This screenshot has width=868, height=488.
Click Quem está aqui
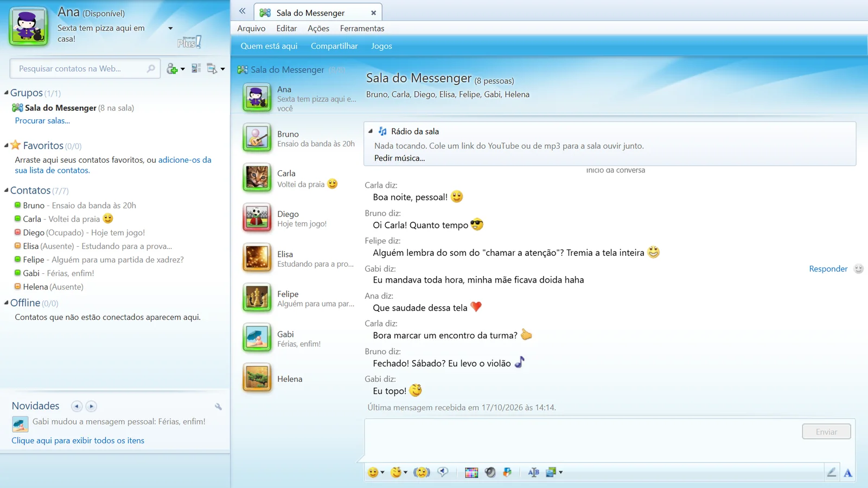pyautogui.click(x=269, y=46)
